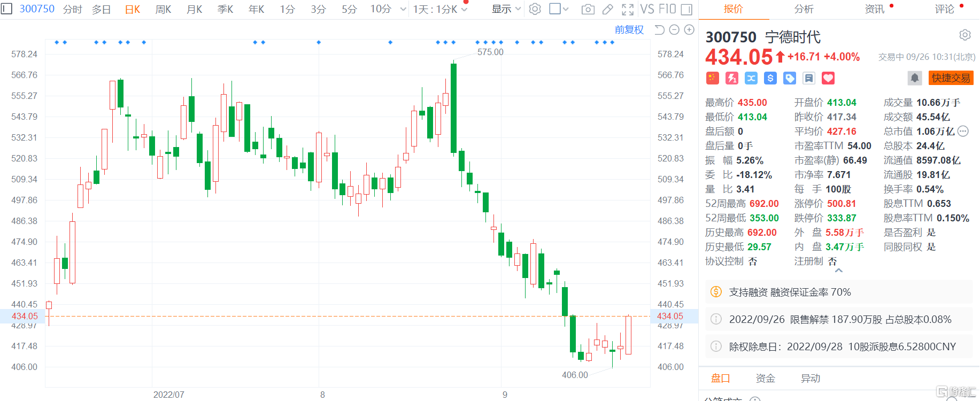Click the blue price tag icon
This screenshot has width=980, height=401.
790,78
